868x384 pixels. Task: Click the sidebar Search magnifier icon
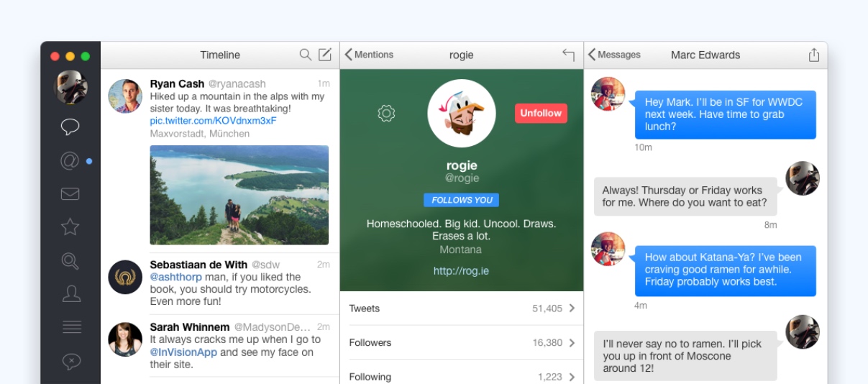click(70, 260)
